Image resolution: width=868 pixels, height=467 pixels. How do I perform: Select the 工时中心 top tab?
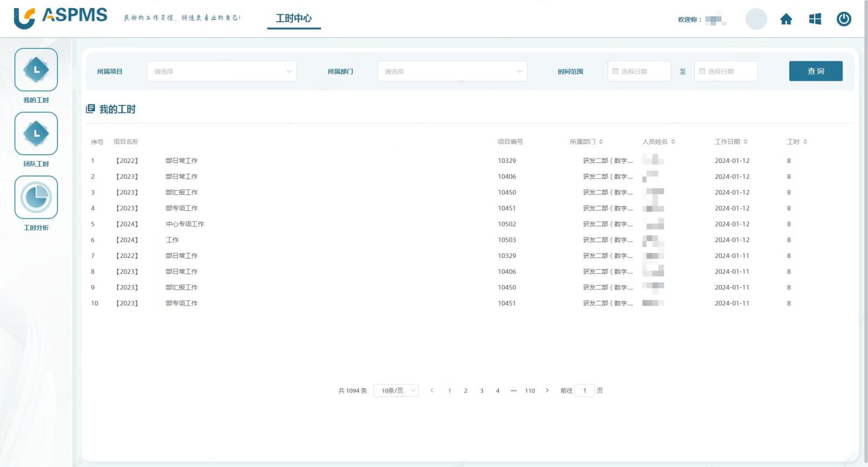click(293, 18)
